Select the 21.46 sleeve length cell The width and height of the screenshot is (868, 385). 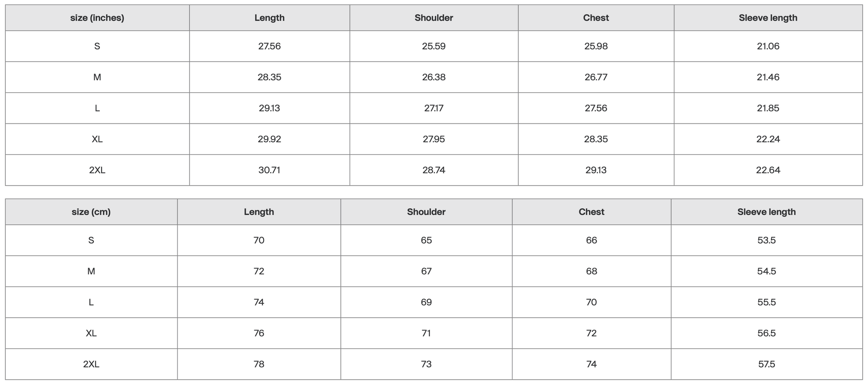pos(768,77)
